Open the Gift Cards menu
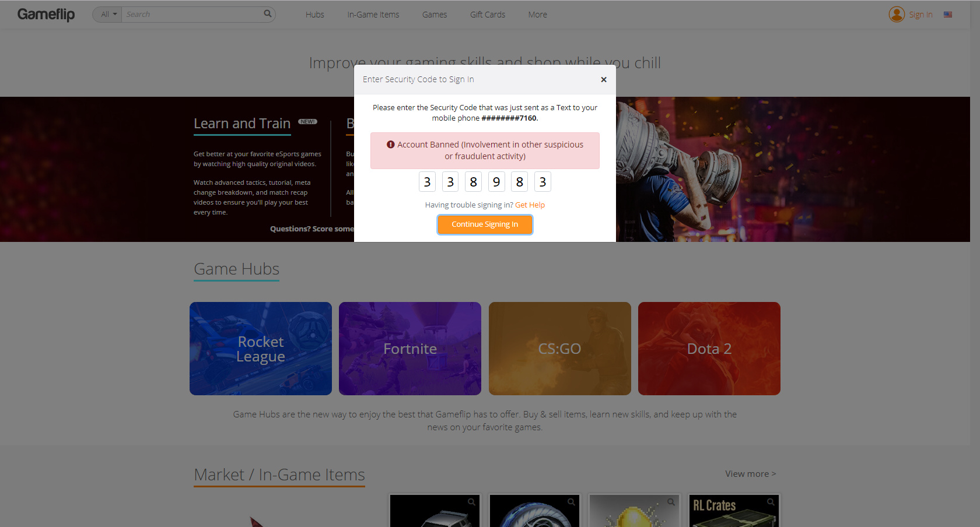Image resolution: width=980 pixels, height=527 pixels. point(488,15)
